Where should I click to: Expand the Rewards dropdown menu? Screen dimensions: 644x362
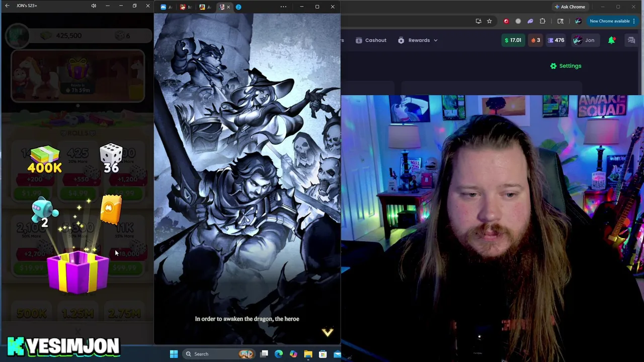[x=418, y=40]
